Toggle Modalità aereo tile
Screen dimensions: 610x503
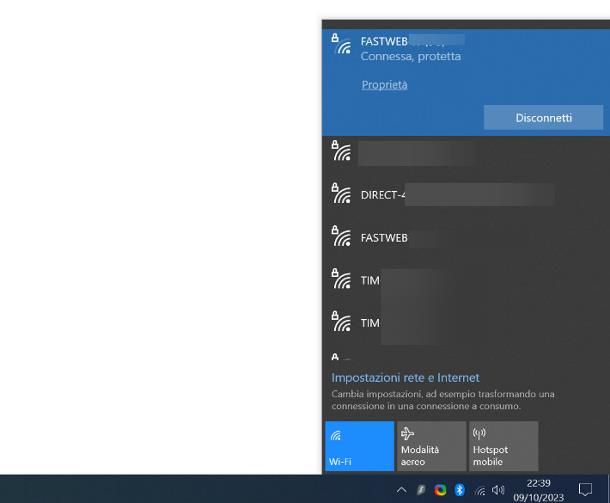coord(431,446)
